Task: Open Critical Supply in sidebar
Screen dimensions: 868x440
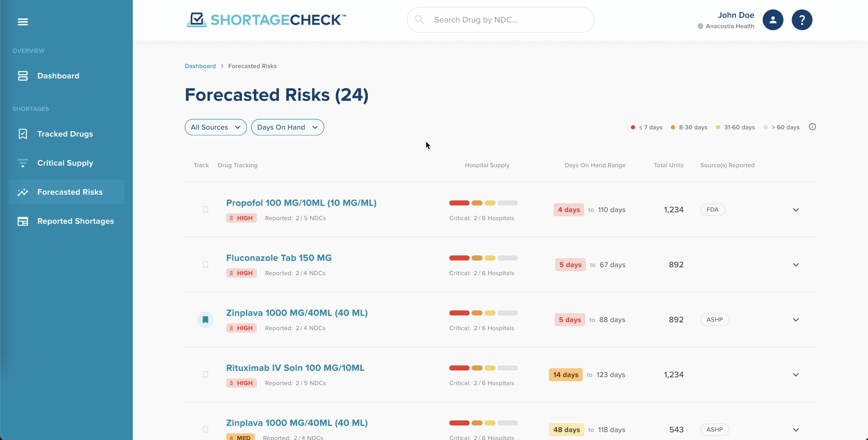Action: coord(66,163)
